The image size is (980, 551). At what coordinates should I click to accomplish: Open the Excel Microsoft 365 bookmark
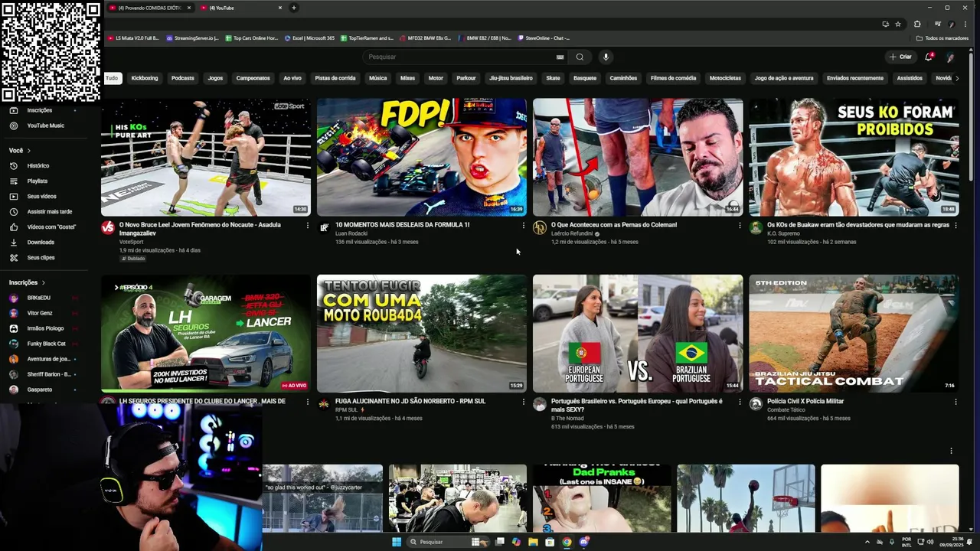click(309, 37)
